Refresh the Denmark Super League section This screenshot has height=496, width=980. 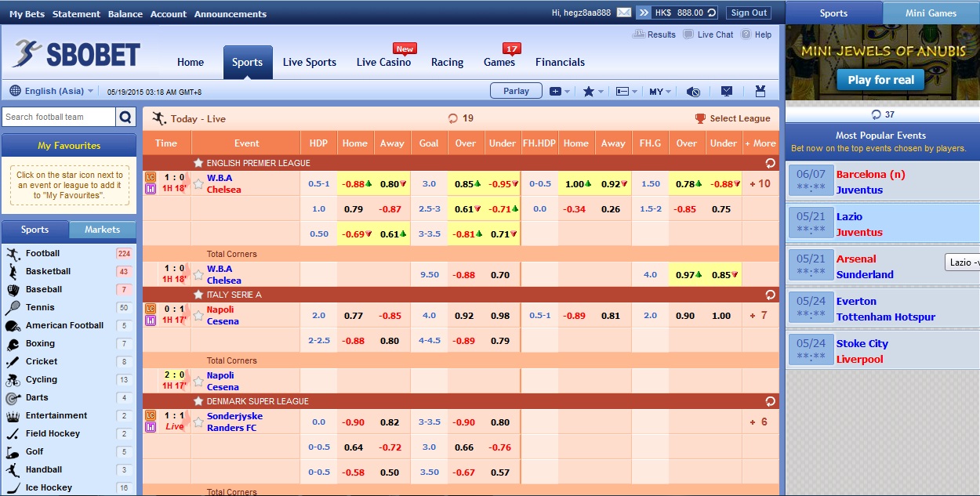[x=770, y=401]
